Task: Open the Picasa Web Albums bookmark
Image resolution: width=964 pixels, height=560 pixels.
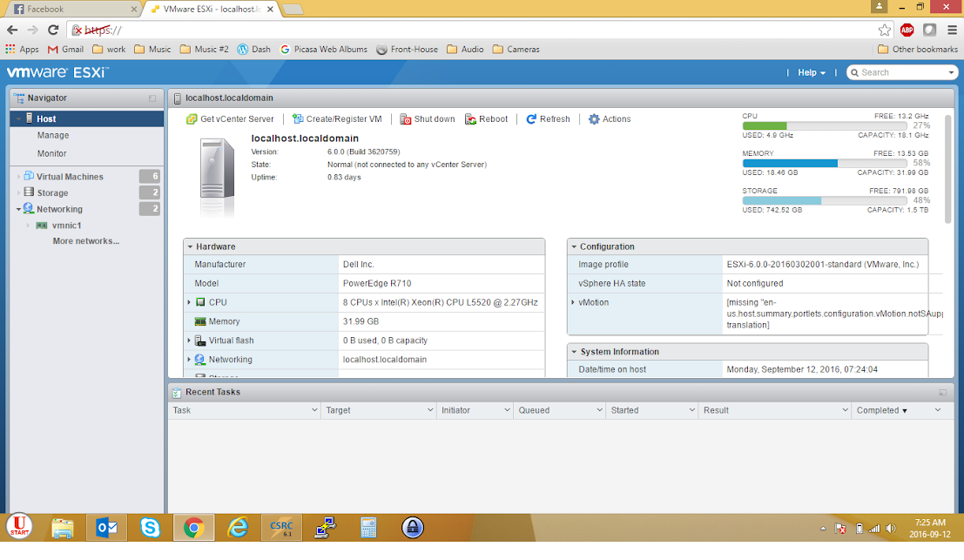Action: point(324,49)
